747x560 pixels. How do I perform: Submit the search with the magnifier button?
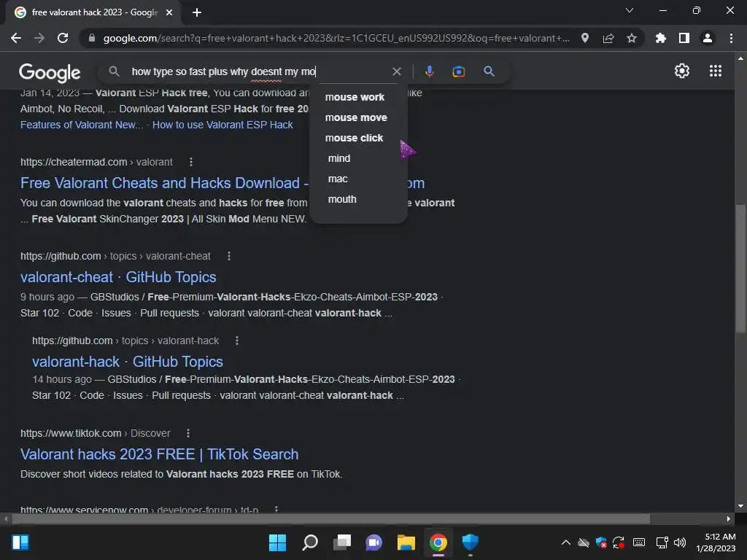tap(489, 71)
